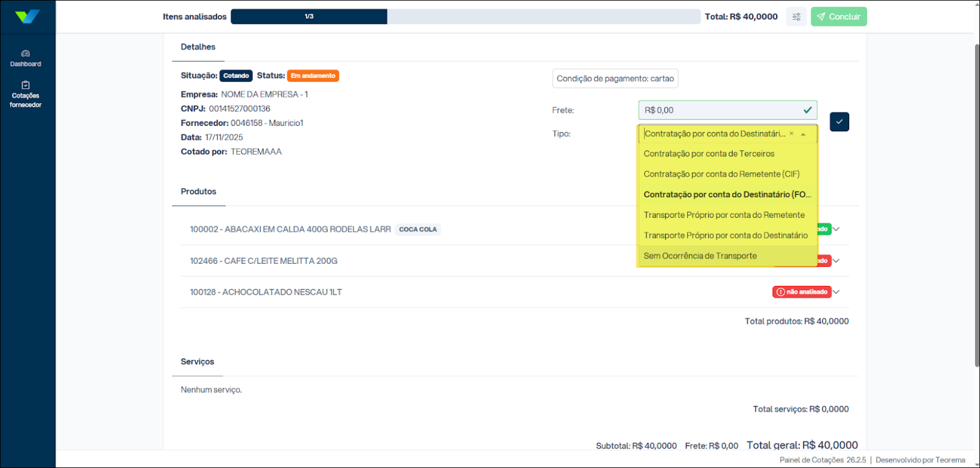The width and height of the screenshot is (980, 468).
Task: Open the Dashboard sidebar icon
Action: coord(26,58)
